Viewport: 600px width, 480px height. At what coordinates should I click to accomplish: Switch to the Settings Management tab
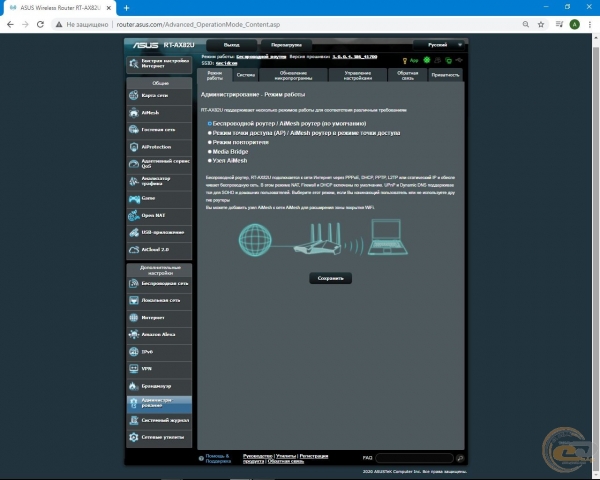pos(358,75)
